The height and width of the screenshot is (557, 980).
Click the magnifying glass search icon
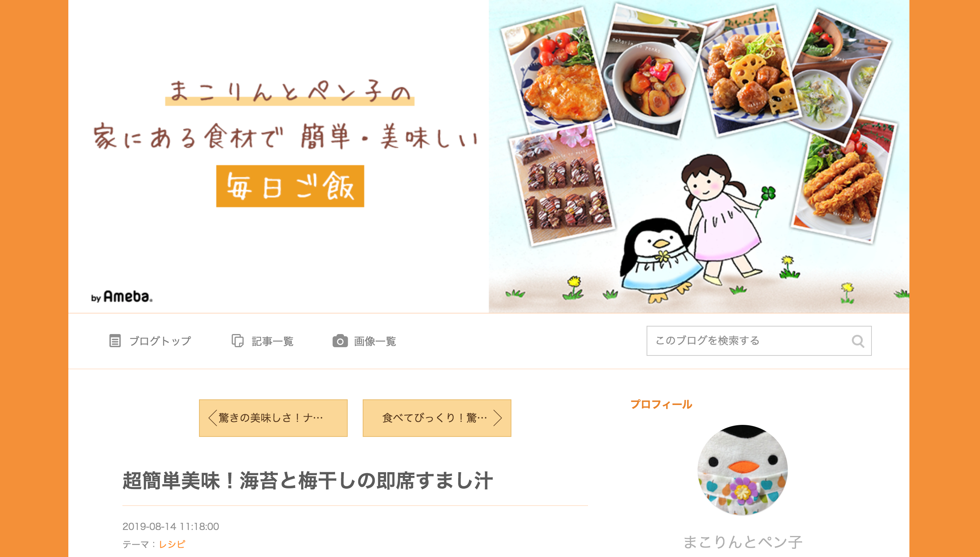858,341
